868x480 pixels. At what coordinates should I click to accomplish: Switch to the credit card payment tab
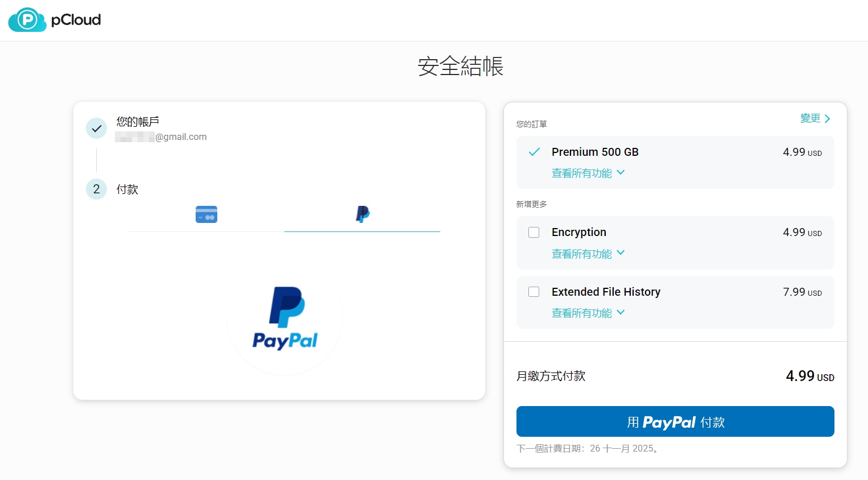coord(206,214)
